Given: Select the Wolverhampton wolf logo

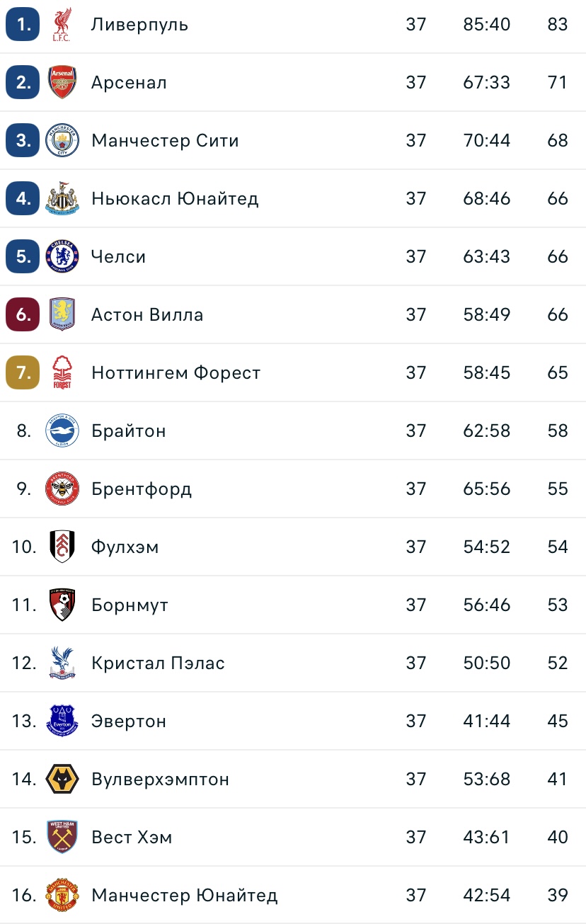Looking at the screenshot, I should (62, 780).
